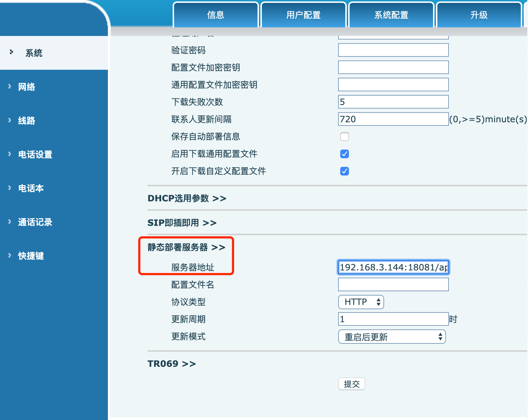Open 系统 in the sidebar
528x420 pixels.
[x=34, y=53]
